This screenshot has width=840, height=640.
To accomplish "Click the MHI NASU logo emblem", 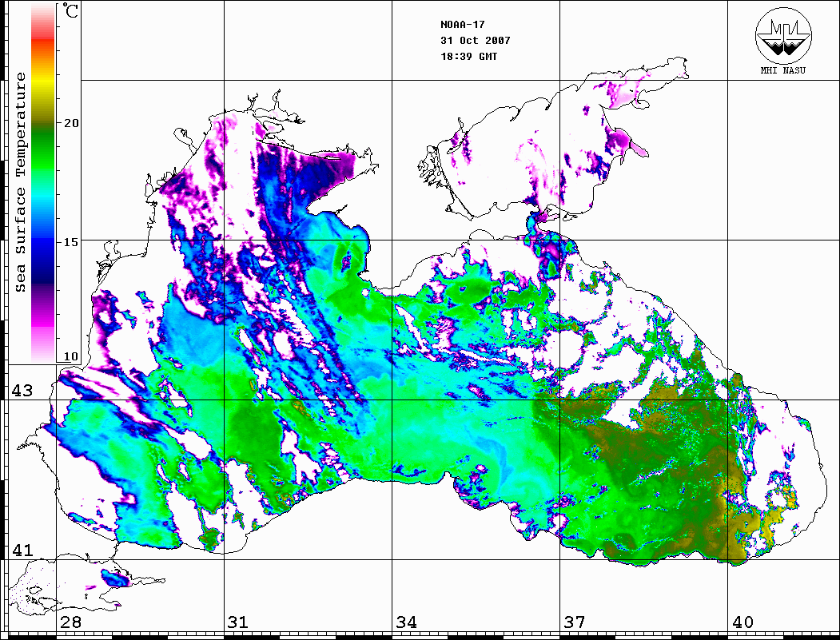I will (783, 35).
